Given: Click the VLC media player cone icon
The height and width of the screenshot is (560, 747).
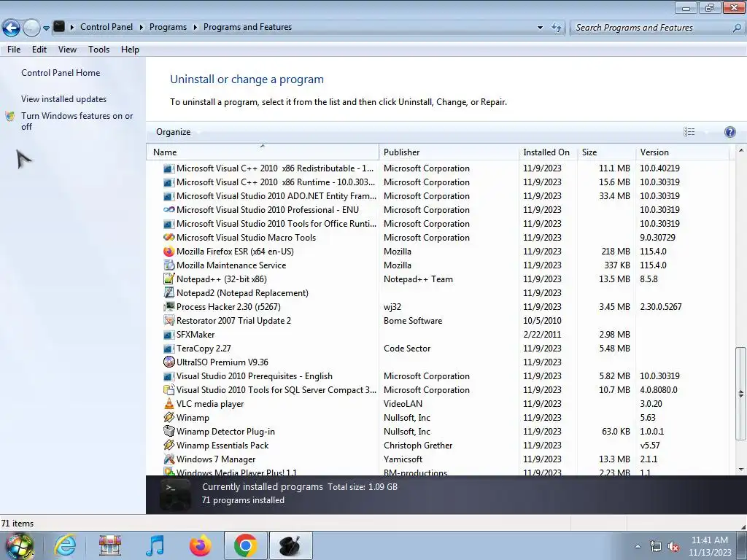Looking at the screenshot, I should (169, 403).
